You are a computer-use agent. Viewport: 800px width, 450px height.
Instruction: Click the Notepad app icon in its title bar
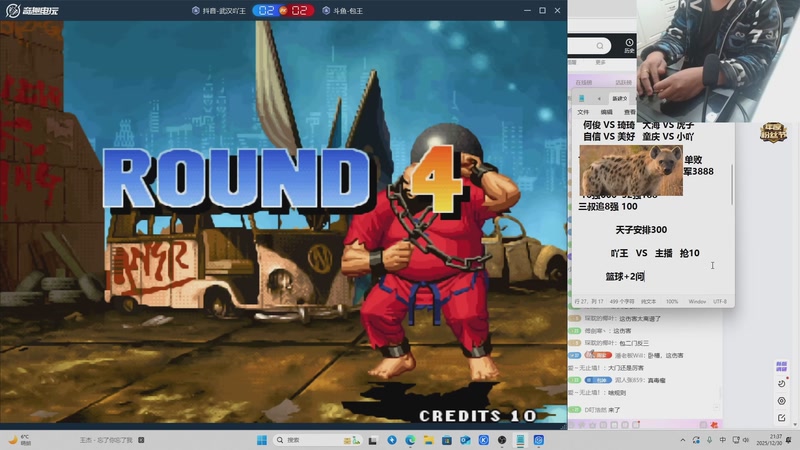(x=582, y=98)
